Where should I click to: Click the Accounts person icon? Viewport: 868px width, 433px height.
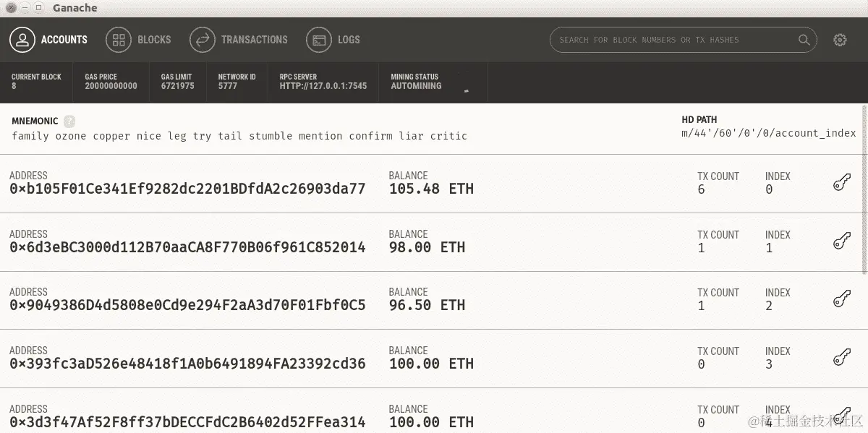coord(22,40)
